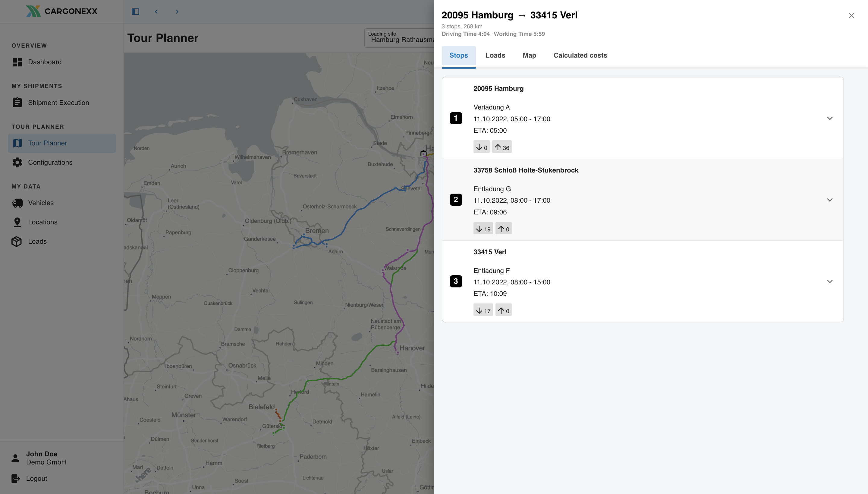868x494 pixels.
Task: Open the Loads box icon
Action: pos(17,242)
